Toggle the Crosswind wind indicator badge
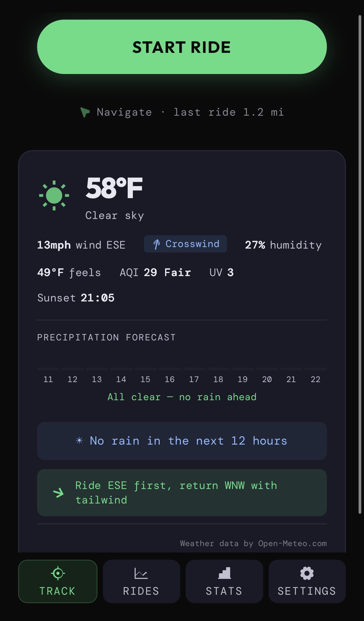Viewport: 364px width, 621px height. [x=185, y=244]
